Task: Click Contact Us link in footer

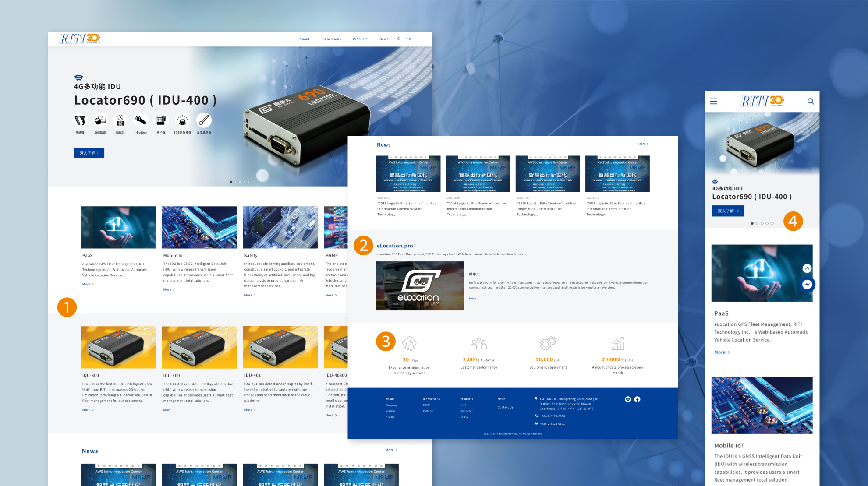Action: pos(505,407)
